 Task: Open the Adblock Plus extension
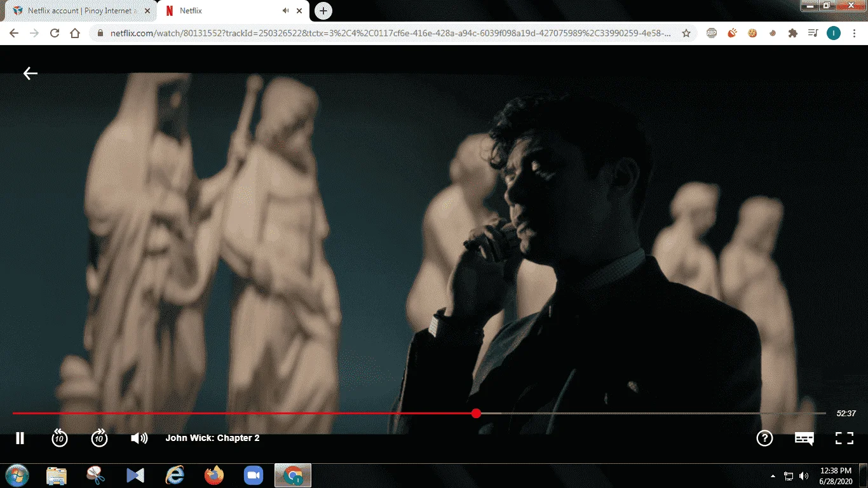(x=712, y=33)
